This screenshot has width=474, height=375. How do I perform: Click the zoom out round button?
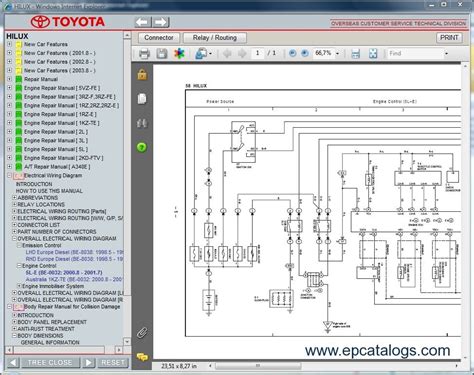coord(292,53)
